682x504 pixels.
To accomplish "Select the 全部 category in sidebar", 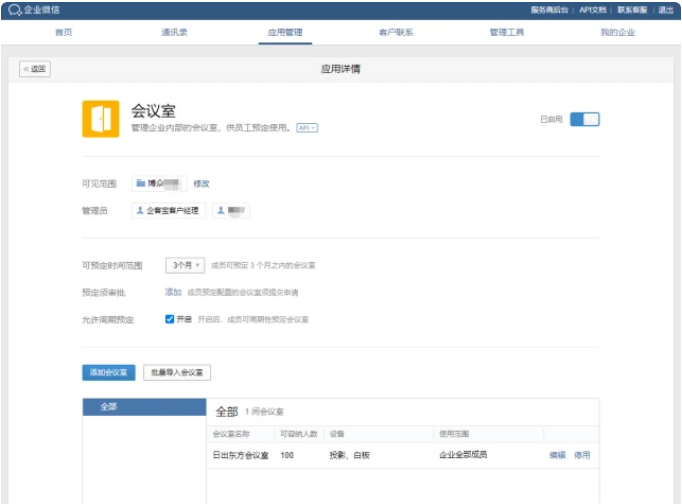I will click(x=144, y=407).
